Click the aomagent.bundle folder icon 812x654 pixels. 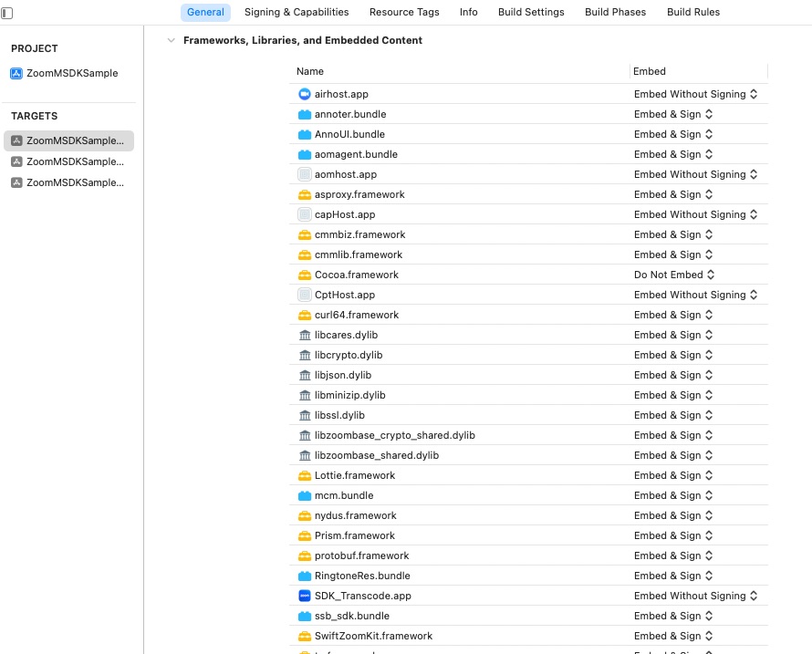click(305, 155)
